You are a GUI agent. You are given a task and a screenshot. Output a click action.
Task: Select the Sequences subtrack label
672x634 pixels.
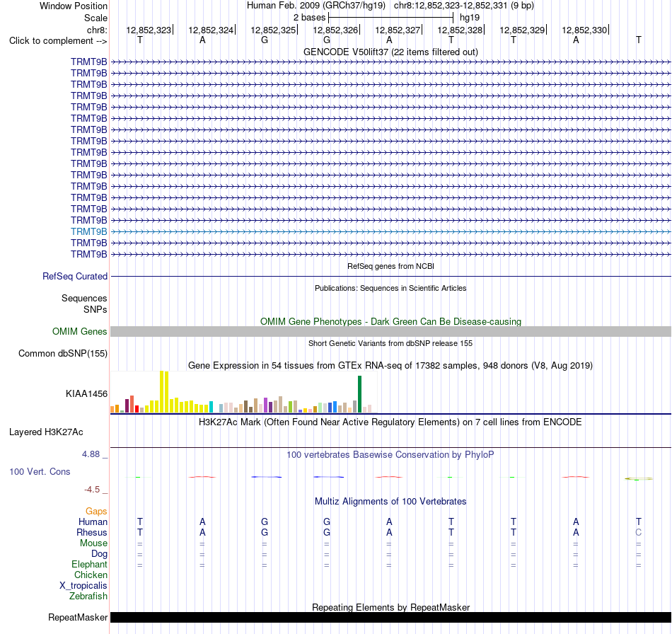click(84, 298)
